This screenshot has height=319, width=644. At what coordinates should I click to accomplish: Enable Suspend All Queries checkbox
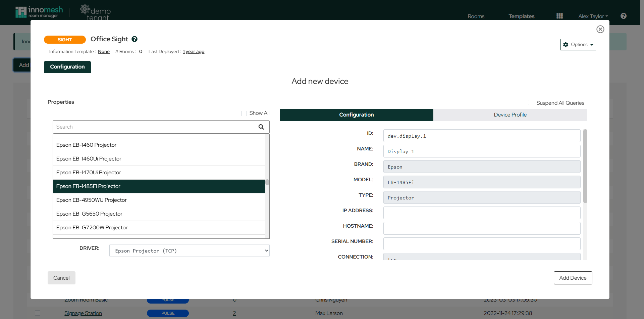tap(531, 102)
